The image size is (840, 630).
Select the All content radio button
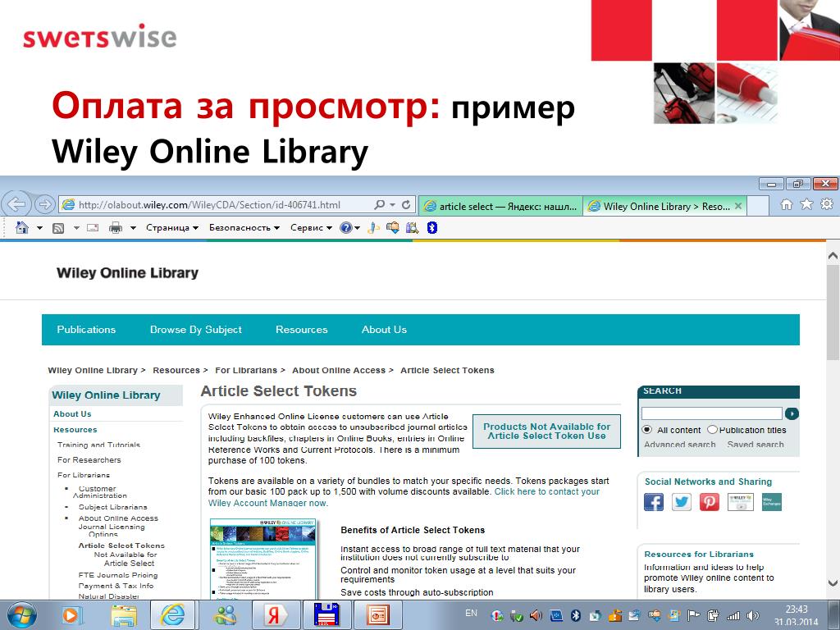point(647,430)
